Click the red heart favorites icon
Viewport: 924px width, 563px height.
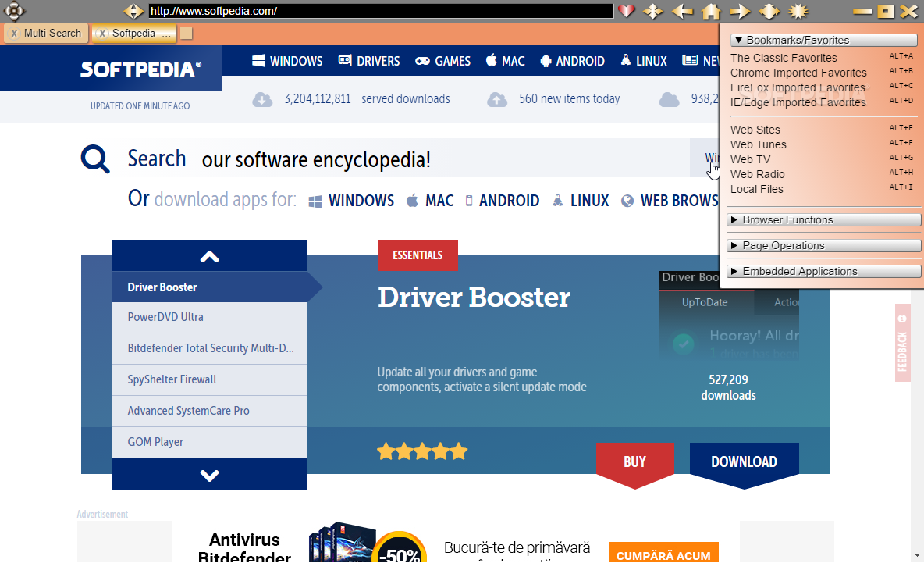click(627, 11)
